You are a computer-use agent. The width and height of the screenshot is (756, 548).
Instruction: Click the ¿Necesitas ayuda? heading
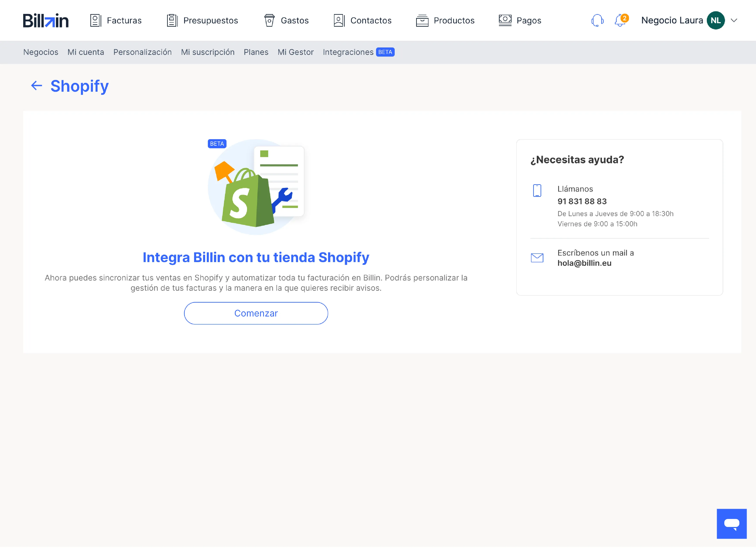point(577,160)
